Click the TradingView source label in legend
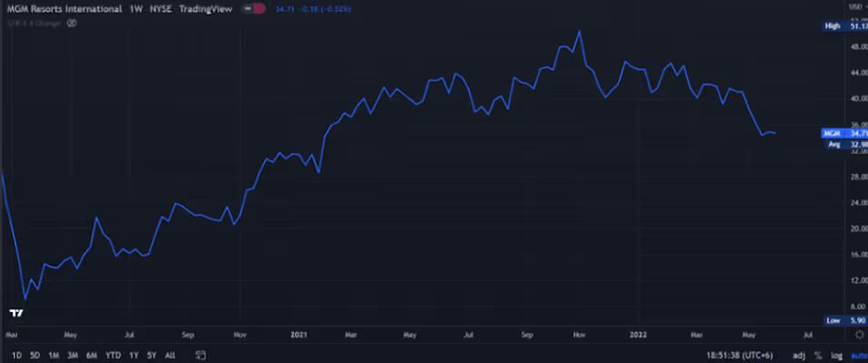Image resolution: width=868 pixels, height=363 pixels. (x=205, y=9)
